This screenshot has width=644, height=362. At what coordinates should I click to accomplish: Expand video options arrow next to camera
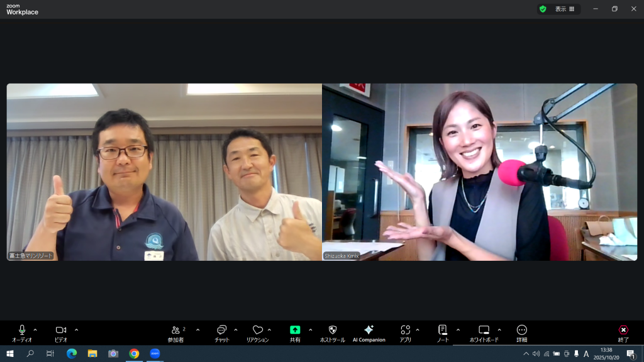tap(77, 329)
